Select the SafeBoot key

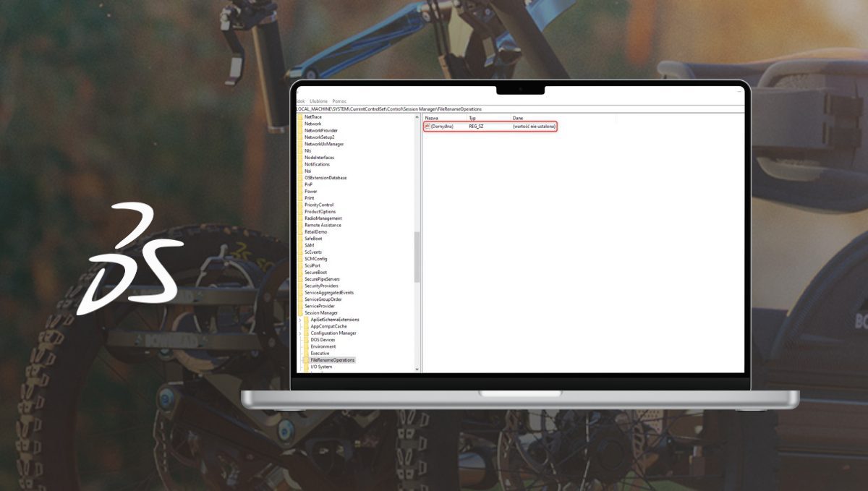tap(313, 239)
